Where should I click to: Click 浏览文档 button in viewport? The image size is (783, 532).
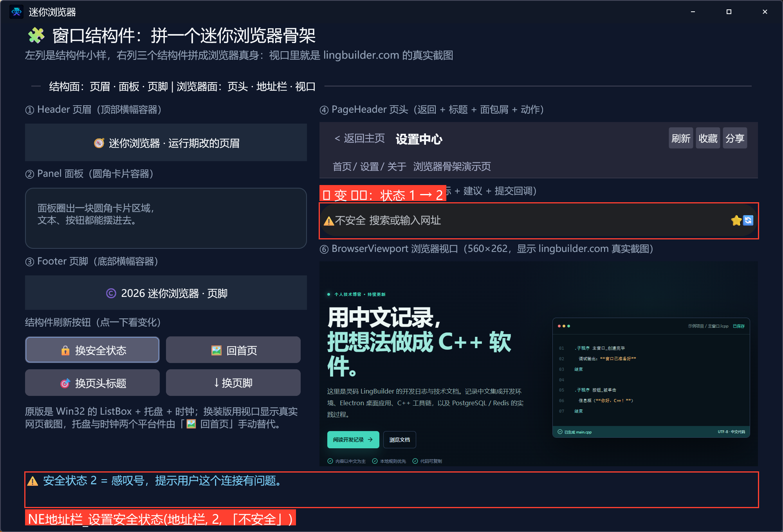(x=400, y=440)
